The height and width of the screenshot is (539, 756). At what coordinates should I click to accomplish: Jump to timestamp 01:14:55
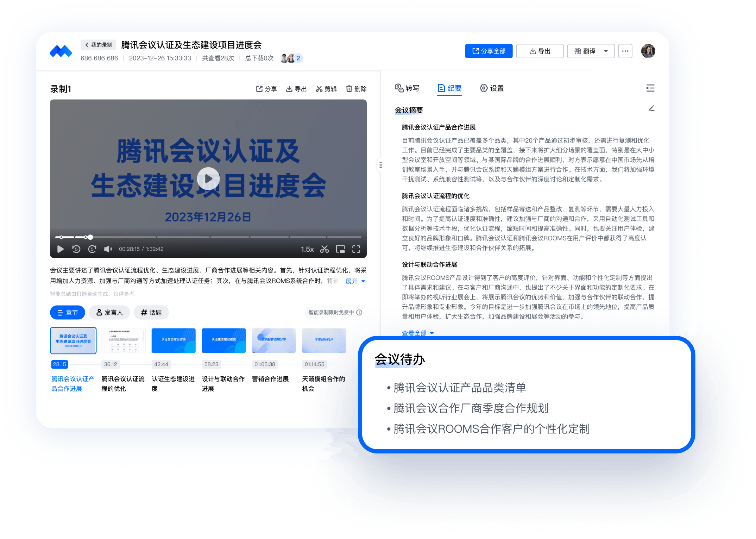(x=315, y=364)
